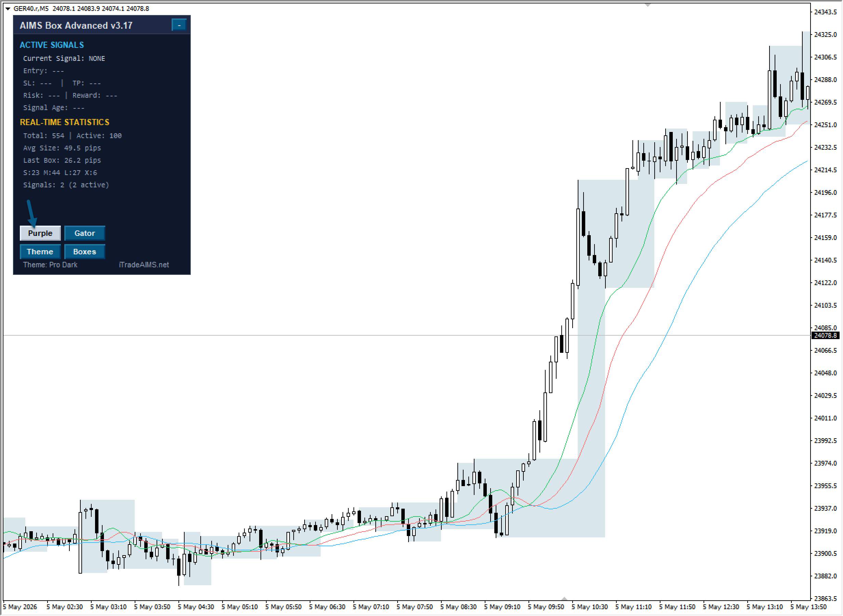Click 'Total: 554 | Active: 100' statistic
This screenshot has height=616, width=843.
(72, 136)
